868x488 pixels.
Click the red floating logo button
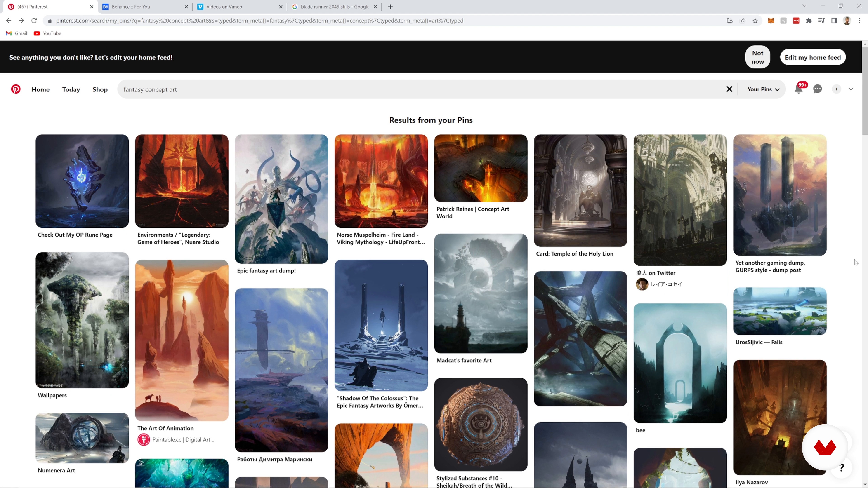(x=825, y=447)
